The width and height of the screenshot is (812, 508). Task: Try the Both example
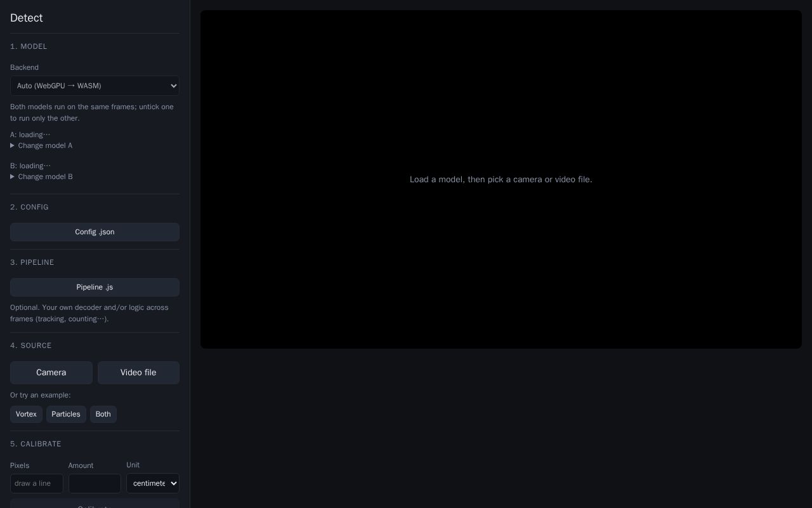point(103,414)
